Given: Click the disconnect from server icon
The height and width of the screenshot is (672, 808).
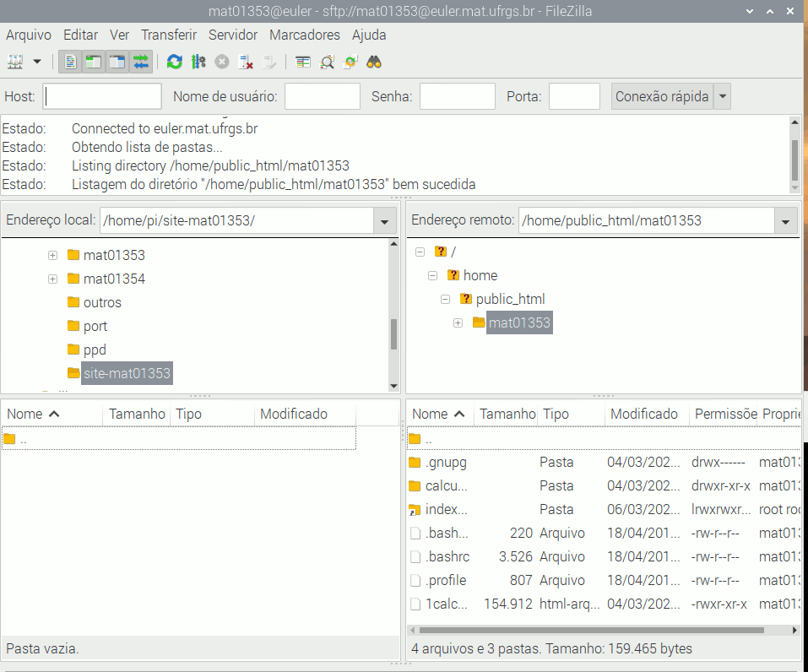Looking at the screenshot, I should point(246,62).
